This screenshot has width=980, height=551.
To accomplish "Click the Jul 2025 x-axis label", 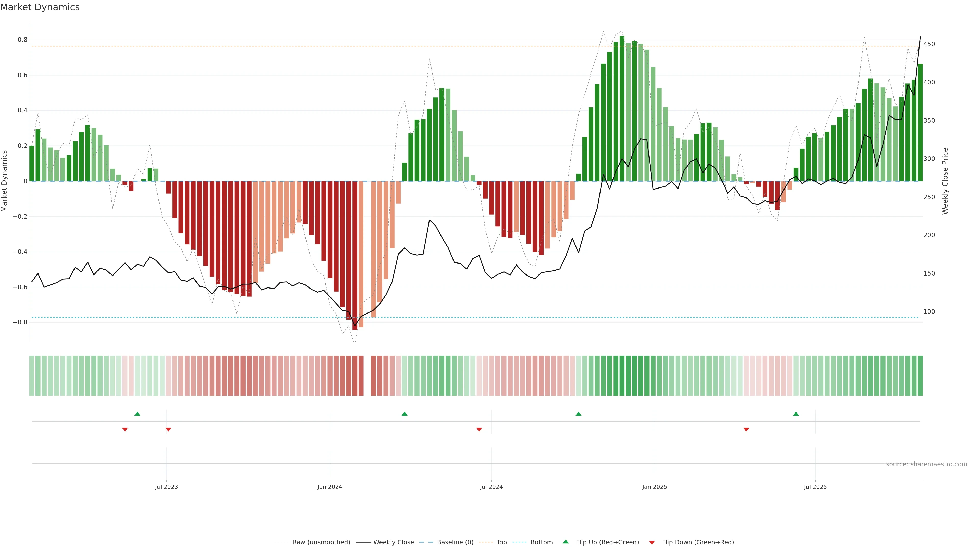I will click(815, 487).
